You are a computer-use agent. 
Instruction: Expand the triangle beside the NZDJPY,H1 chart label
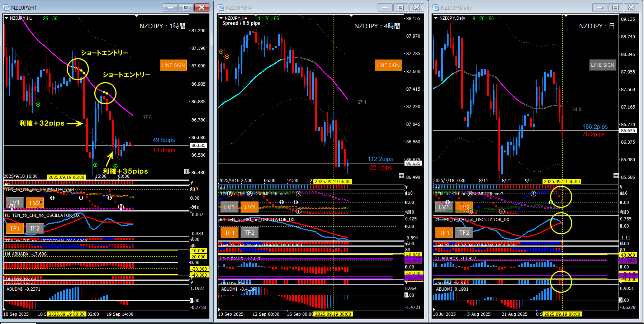6,18
